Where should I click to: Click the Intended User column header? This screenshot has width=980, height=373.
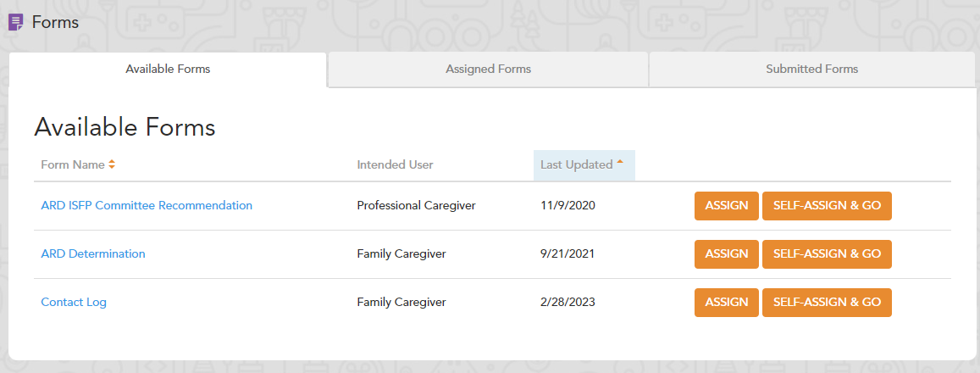coord(395,165)
